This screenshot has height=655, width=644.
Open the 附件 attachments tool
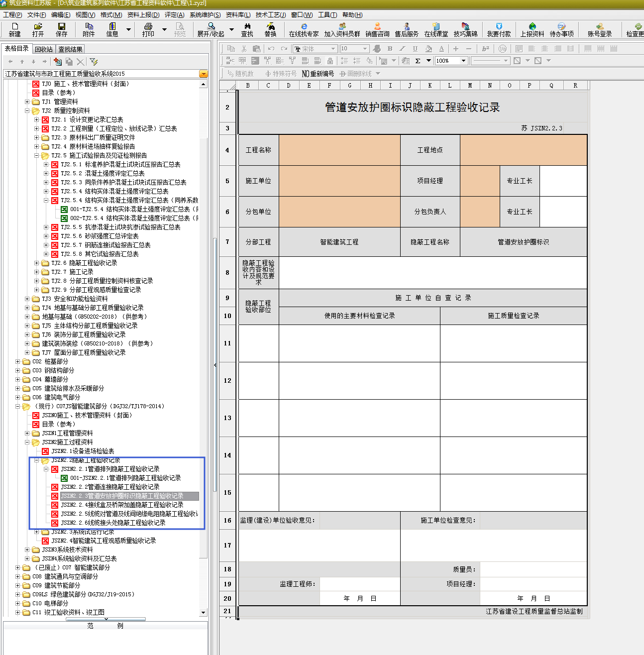[89, 29]
